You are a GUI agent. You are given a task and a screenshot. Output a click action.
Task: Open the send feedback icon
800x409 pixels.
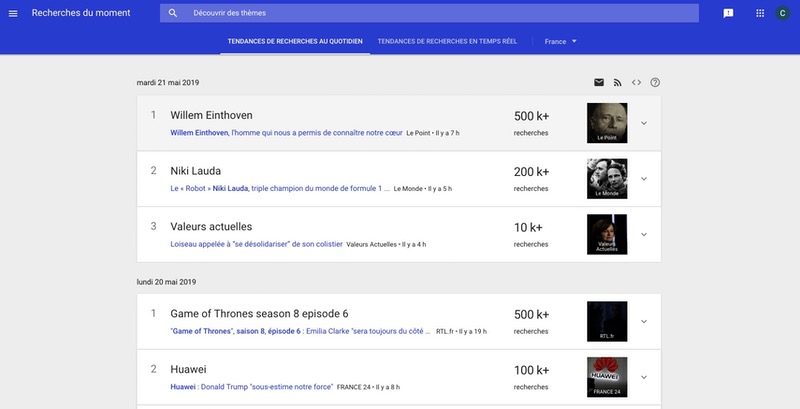[728, 13]
